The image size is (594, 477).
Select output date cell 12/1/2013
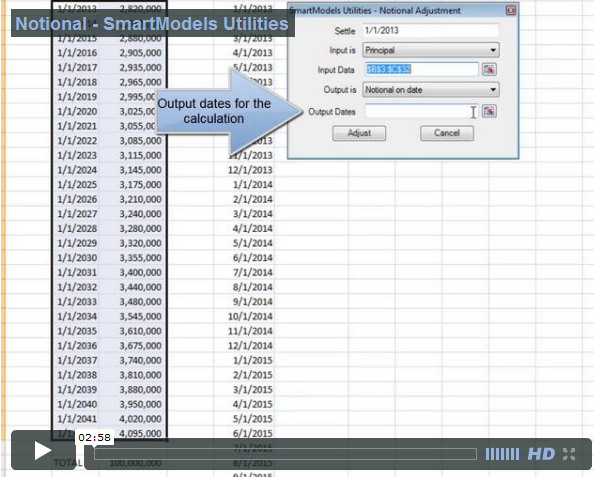coord(244,170)
